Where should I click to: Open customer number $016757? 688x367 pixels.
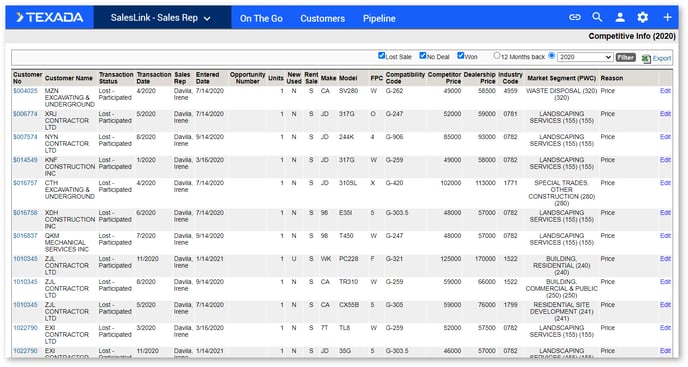(x=25, y=183)
